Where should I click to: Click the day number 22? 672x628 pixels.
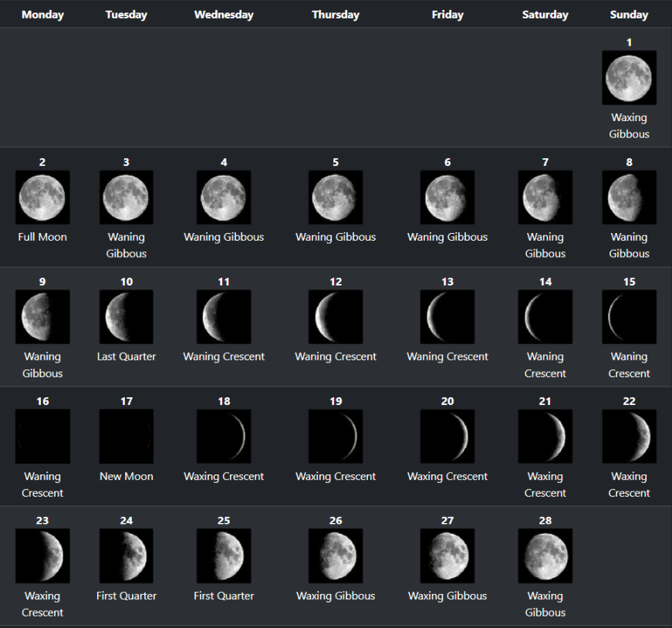pyautogui.click(x=629, y=401)
